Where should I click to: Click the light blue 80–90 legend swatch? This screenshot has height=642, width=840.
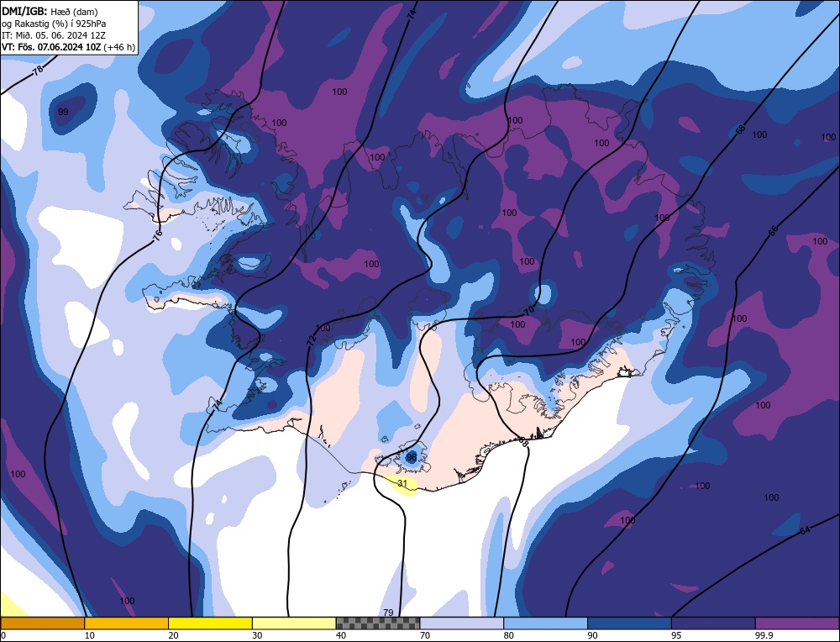(x=545, y=623)
